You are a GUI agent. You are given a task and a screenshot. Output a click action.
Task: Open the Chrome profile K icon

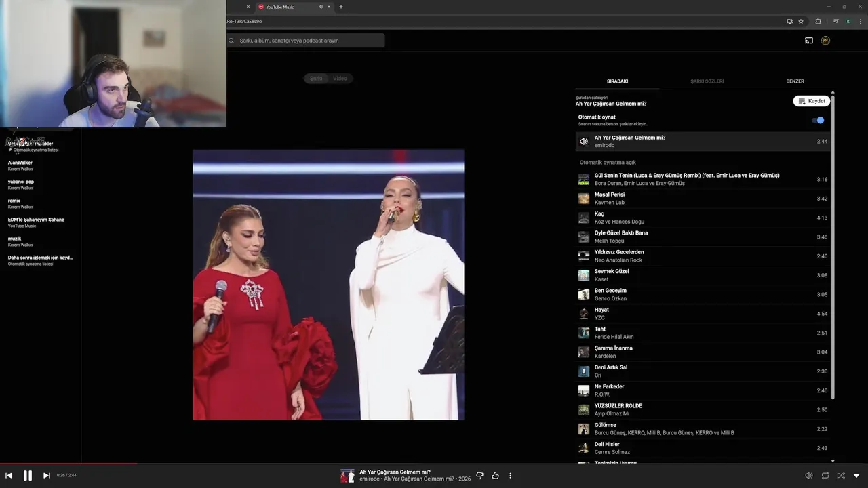848,21
